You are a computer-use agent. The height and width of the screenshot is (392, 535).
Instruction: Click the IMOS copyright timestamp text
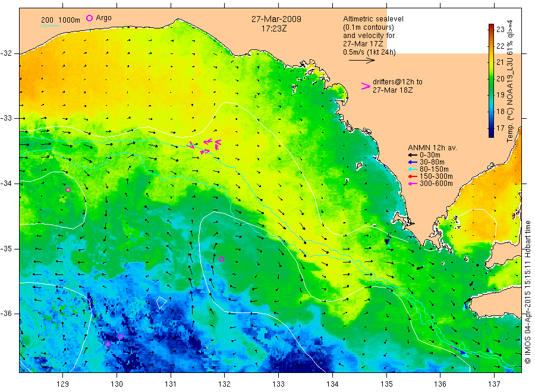[x=528, y=292]
